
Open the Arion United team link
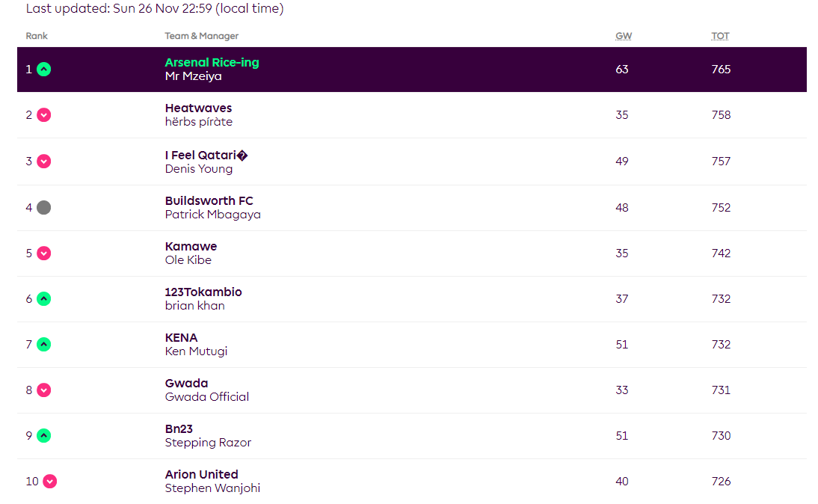point(201,474)
